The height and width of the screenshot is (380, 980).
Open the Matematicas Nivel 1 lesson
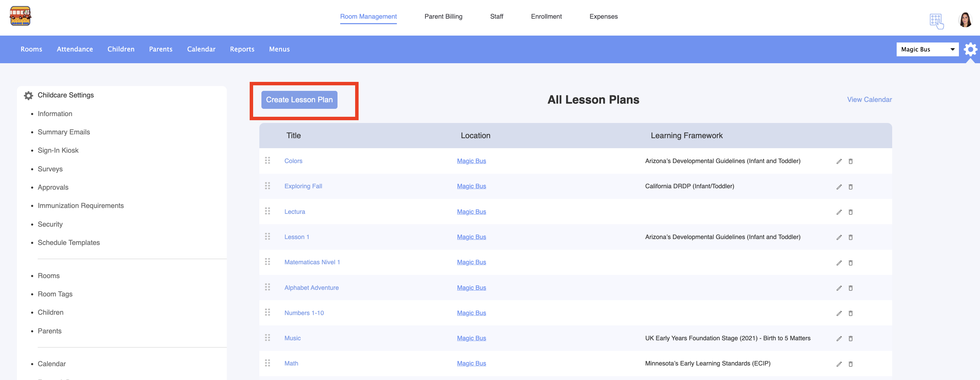click(x=312, y=262)
